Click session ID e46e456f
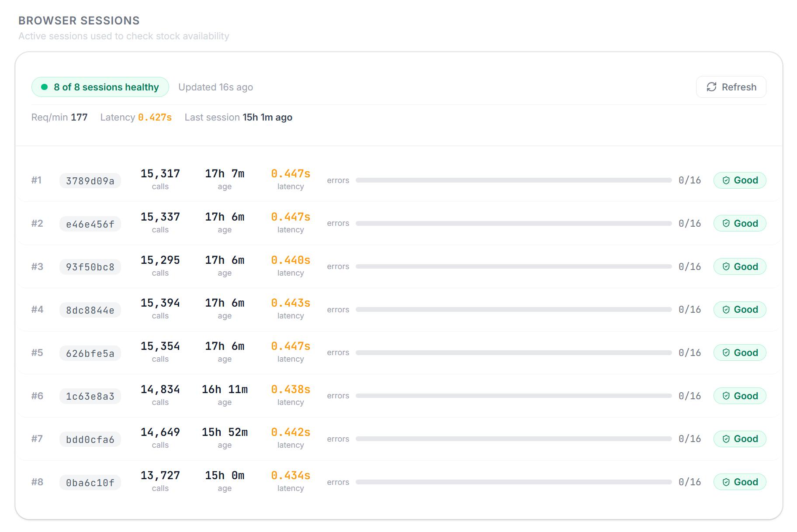797x532 pixels. pos(90,224)
